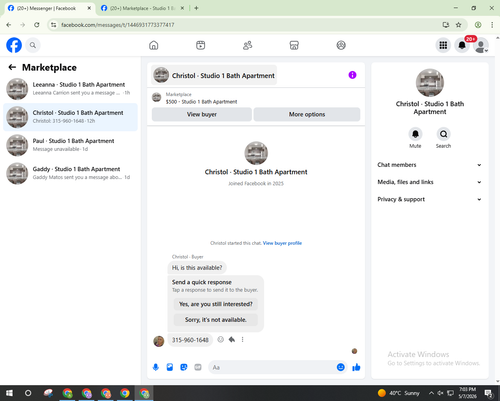The image size is (500, 401).
Task: Record a voice clip with the microphone icon
Action: tap(156, 367)
